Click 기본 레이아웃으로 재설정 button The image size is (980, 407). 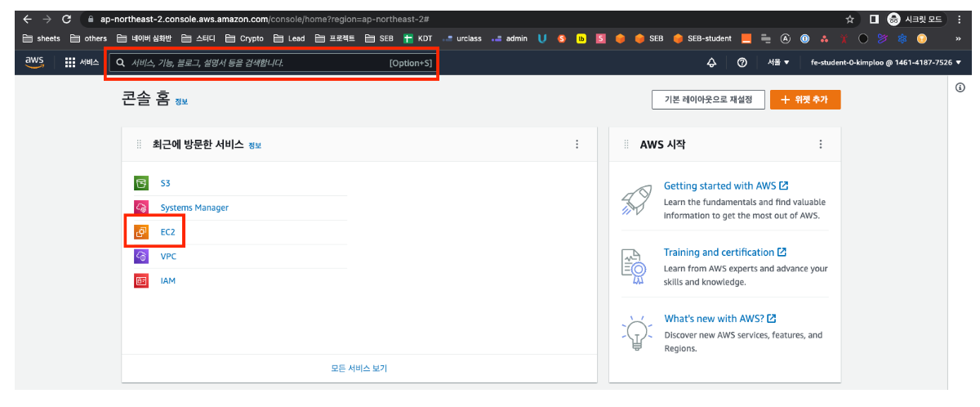click(x=708, y=100)
